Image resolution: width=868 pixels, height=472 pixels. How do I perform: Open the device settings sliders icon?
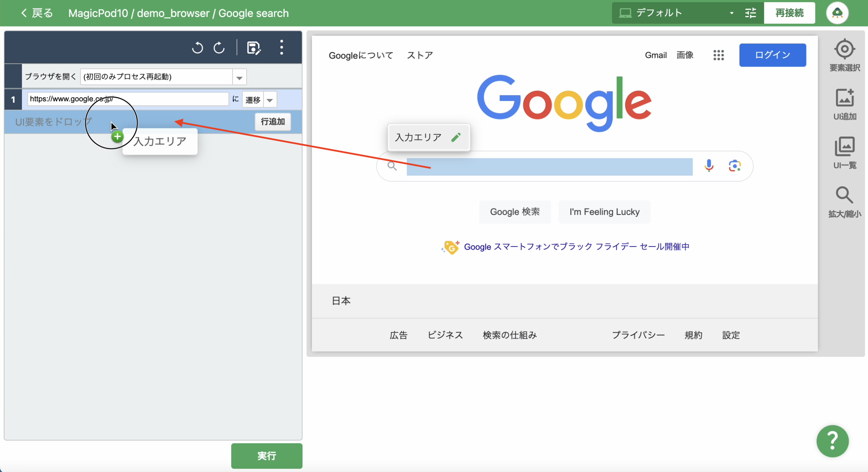[x=750, y=13]
